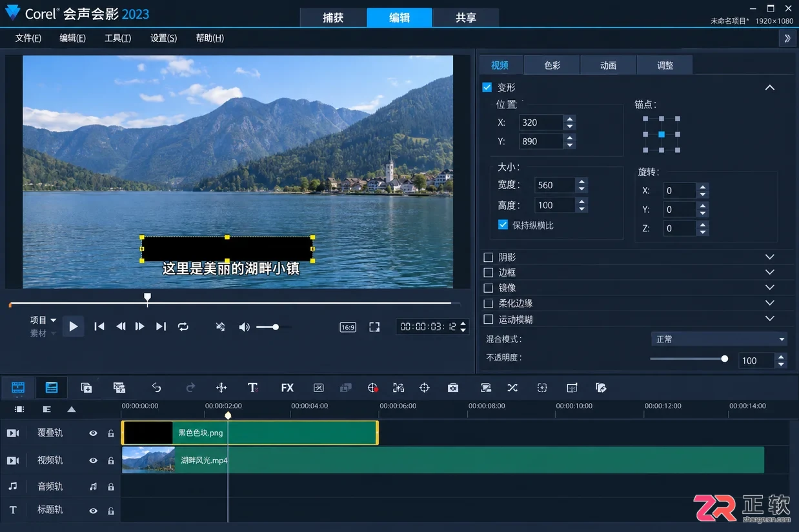Open the 设置(S) menu
799x532 pixels.
[163, 38]
